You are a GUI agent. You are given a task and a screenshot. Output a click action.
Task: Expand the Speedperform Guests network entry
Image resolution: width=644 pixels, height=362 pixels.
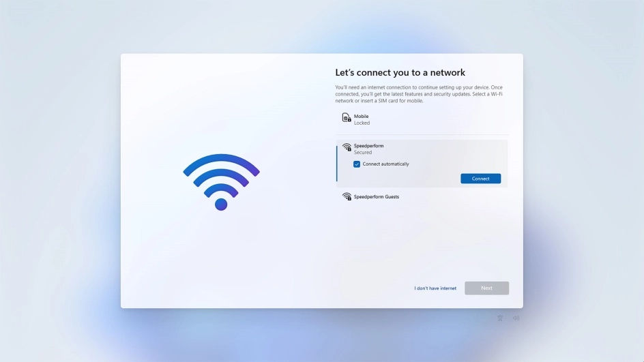pos(422,196)
